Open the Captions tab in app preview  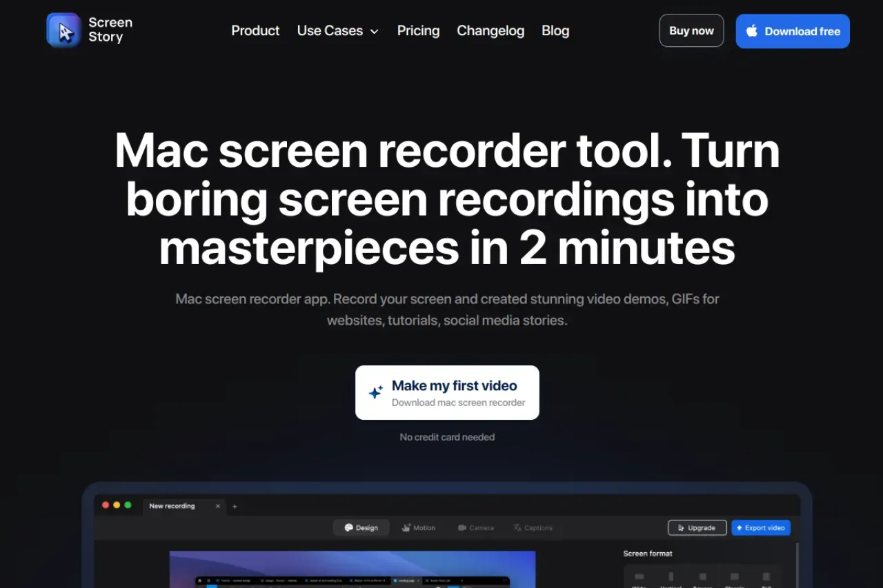click(533, 528)
